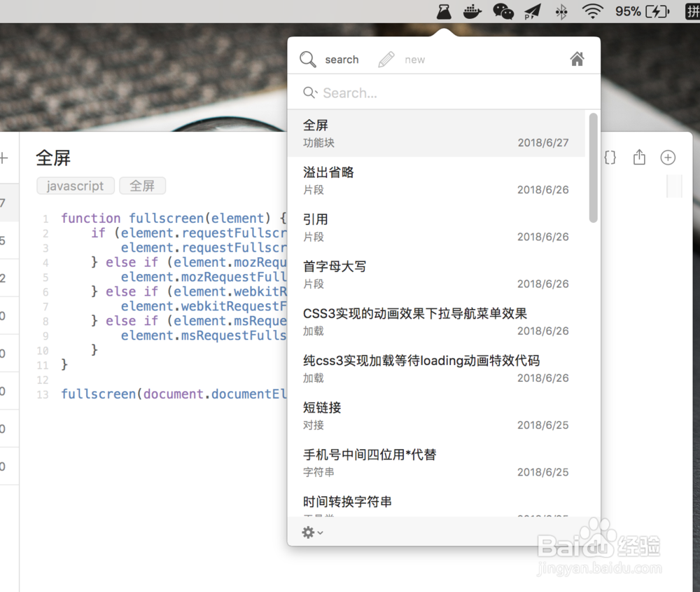The image size is (700, 592).
Task: Click the plus button at left sidebar top
Action: pyautogui.click(x=4, y=157)
